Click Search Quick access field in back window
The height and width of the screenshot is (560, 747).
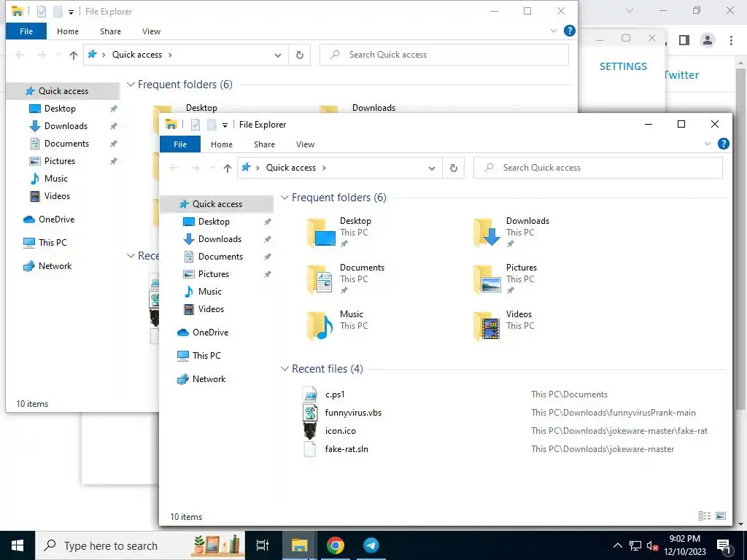[x=444, y=55]
